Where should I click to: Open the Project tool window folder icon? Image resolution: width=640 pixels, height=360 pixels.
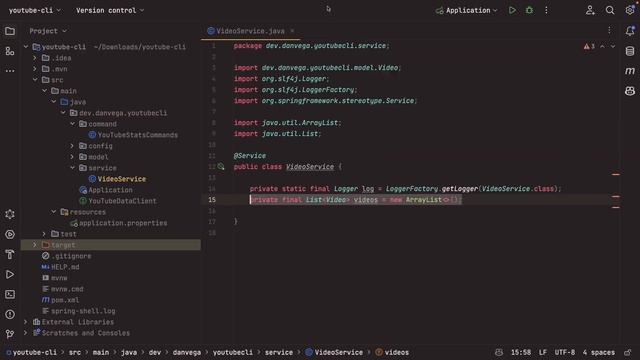click(10, 31)
